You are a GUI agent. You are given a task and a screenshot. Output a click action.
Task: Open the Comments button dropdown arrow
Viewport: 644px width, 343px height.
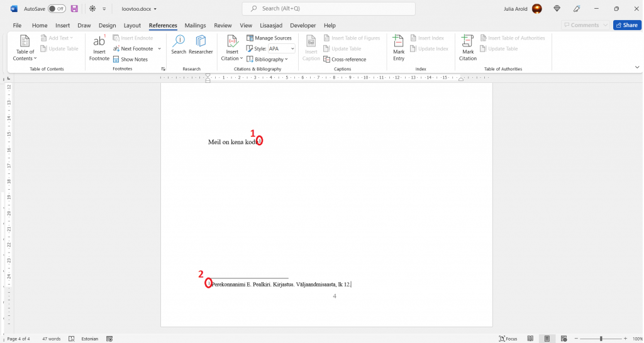(x=605, y=25)
